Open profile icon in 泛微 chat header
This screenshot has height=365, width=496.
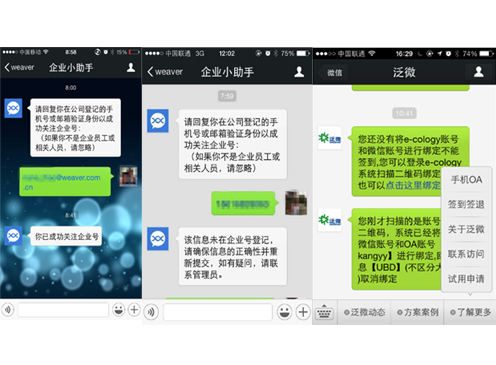pyautogui.click(x=479, y=72)
